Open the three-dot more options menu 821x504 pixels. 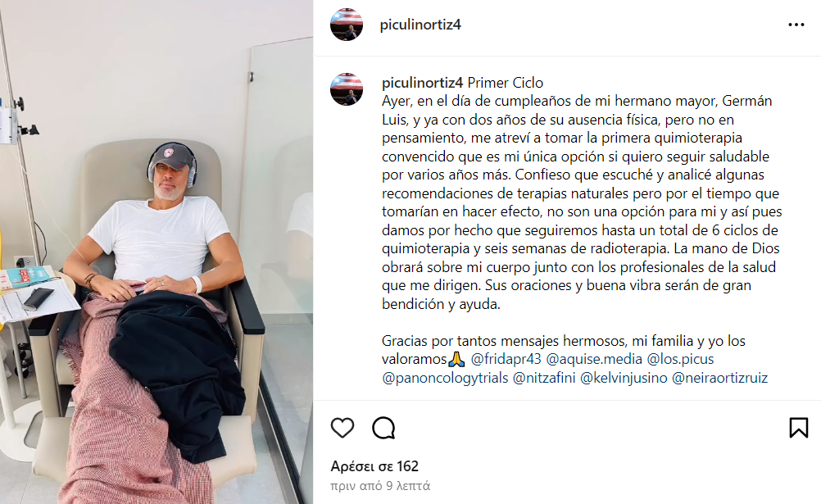click(796, 25)
